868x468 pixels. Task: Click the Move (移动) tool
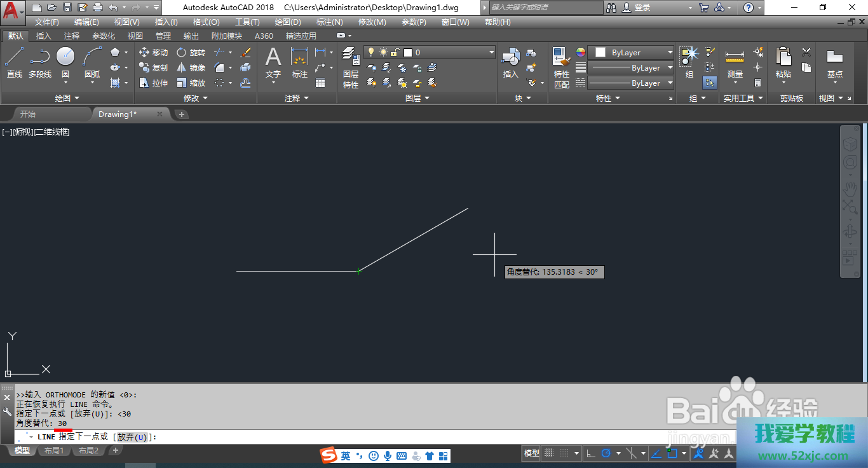coord(153,53)
